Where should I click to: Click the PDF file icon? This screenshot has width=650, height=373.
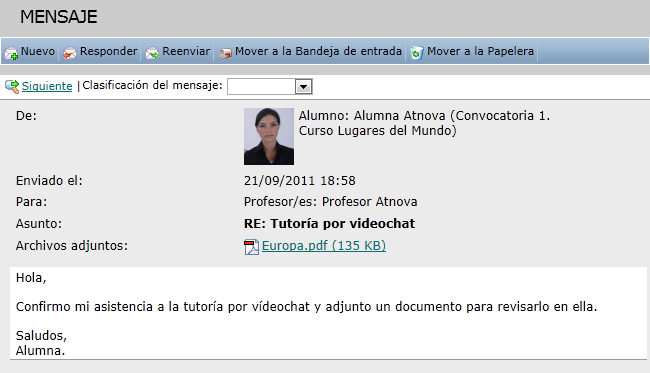251,247
